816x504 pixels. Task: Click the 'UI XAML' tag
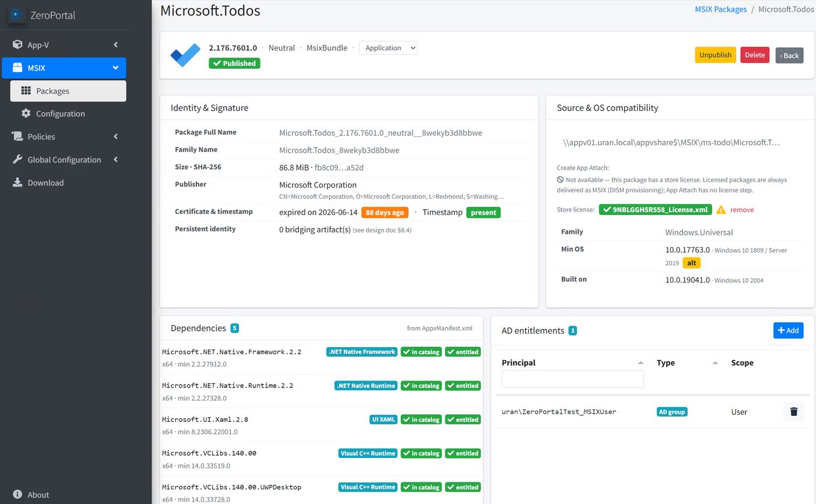[x=384, y=420]
